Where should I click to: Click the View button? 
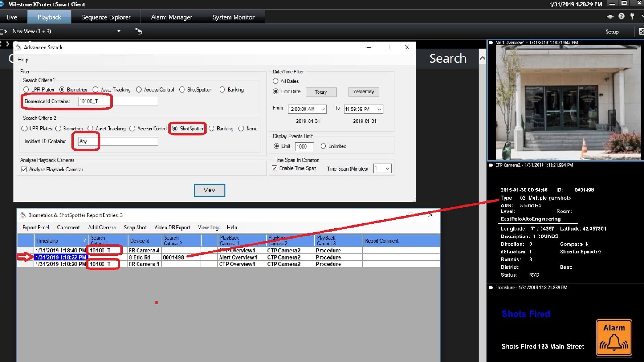pyautogui.click(x=209, y=190)
